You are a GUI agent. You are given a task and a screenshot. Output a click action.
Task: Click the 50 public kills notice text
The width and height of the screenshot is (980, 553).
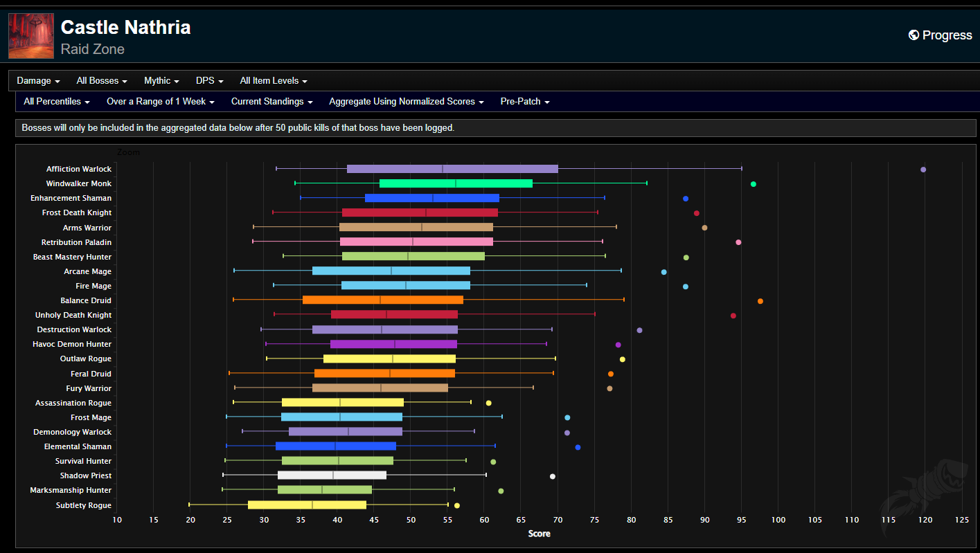(238, 128)
